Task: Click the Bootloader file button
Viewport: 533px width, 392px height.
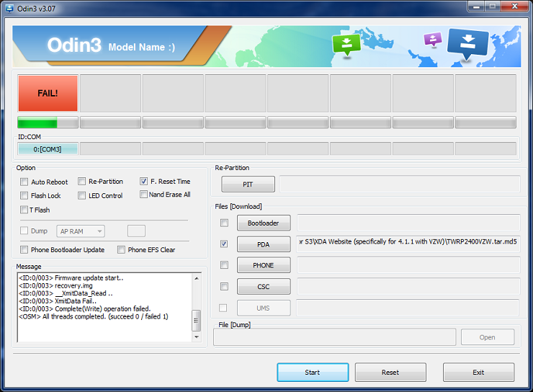Action: pos(263,223)
